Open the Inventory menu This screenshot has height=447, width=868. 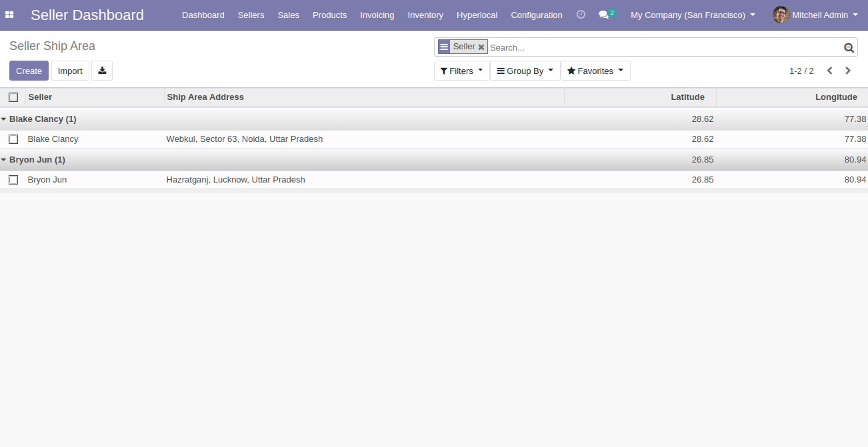pos(425,15)
